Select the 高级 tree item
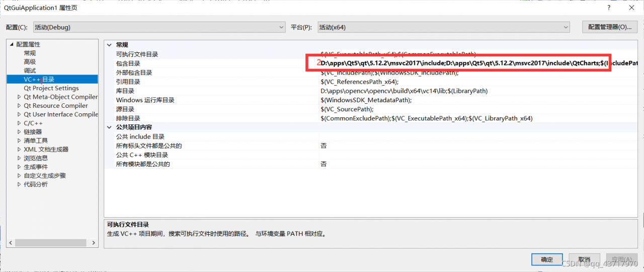Screen dimensions: 644x272 pos(30,62)
